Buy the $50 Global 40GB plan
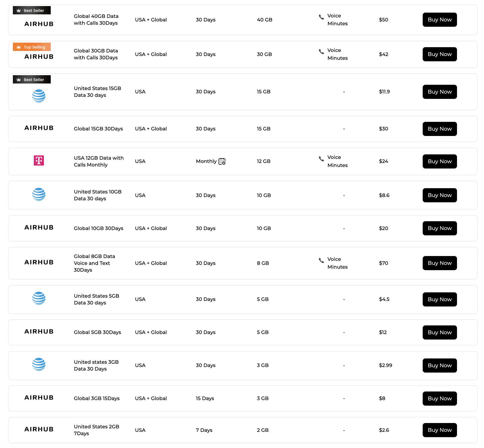Screen dimensions: 484x448 pos(440,20)
